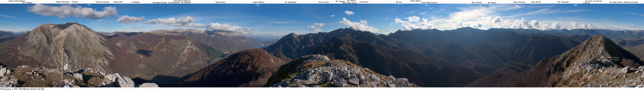Select the 'La Rocca' label
The height and width of the screenshot is (91, 644).
pyautogui.click(x=586, y=3)
